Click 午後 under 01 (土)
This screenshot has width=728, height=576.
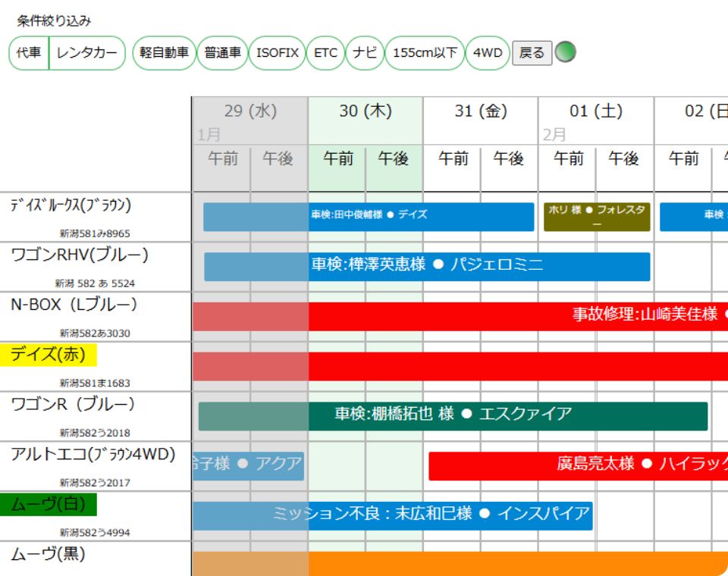(x=623, y=158)
